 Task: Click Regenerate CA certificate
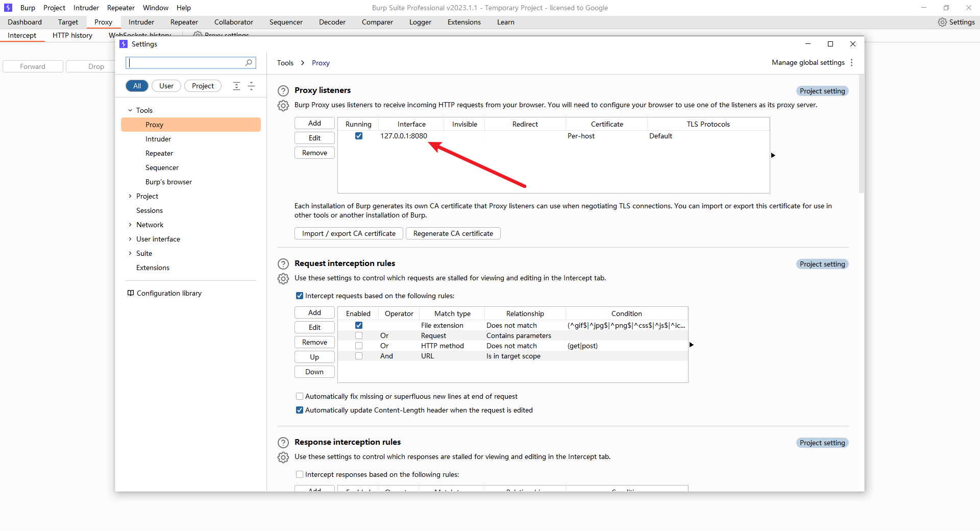pyautogui.click(x=453, y=233)
